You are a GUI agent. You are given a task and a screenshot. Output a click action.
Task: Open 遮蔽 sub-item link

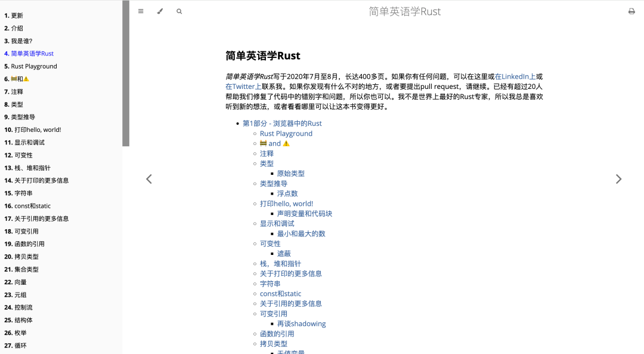pos(284,254)
